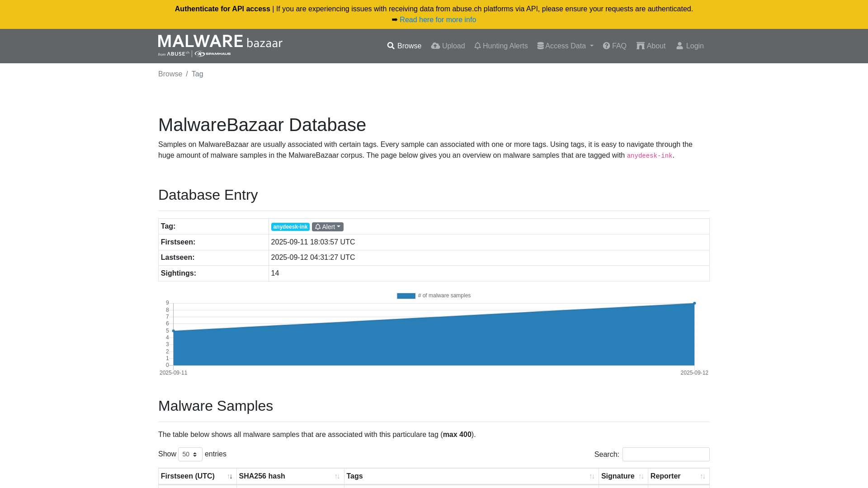Click the chart data point at 2025-09-12

[x=694, y=303]
